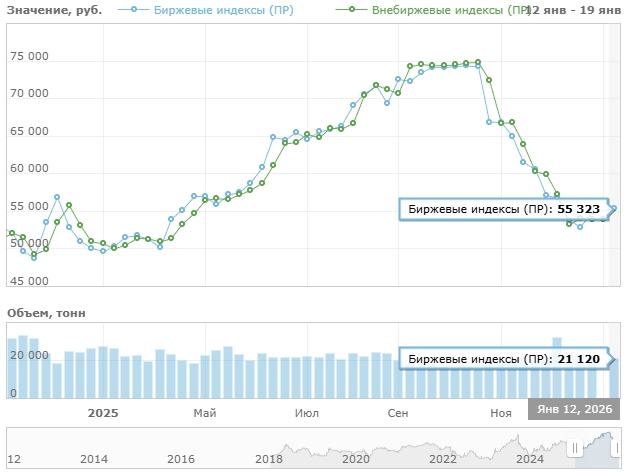Click 2014 on the navigator timeline
Image resolution: width=629 pixels, height=474 pixels.
click(x=94, y=459)
